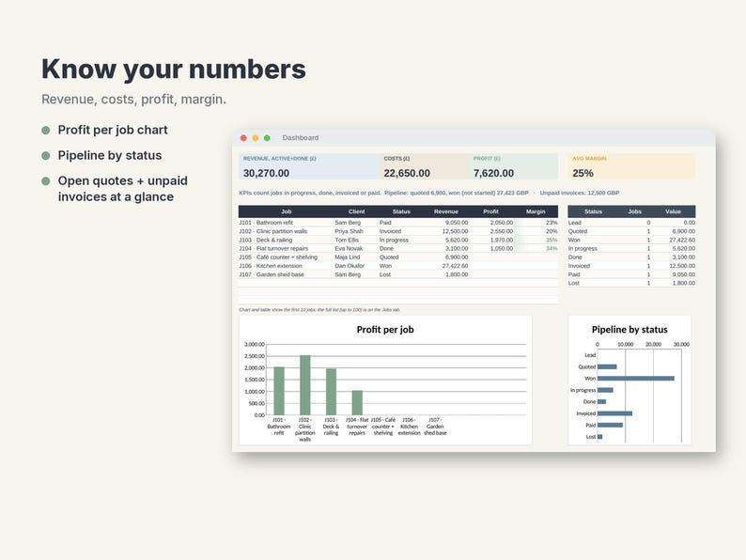Select the profit value 2,550.00
Screen dimensions: 746x560
502,231
